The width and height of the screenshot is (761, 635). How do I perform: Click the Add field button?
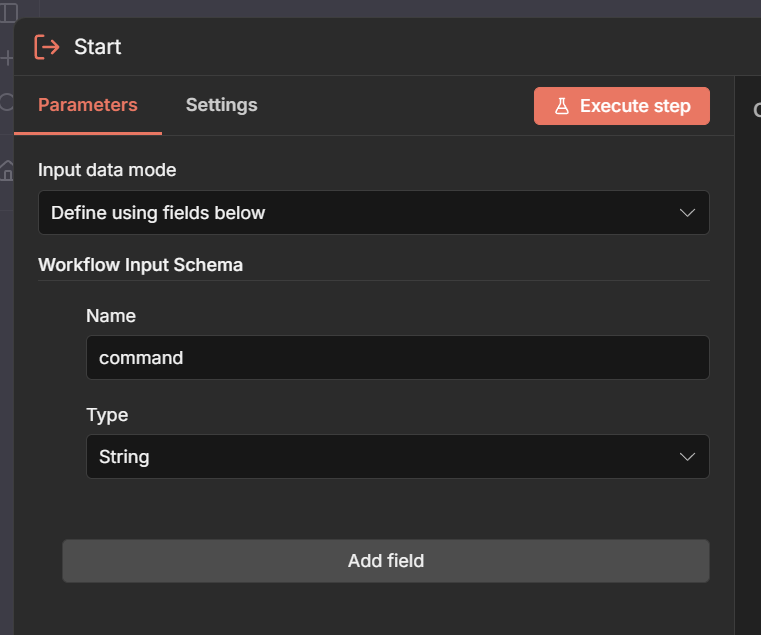click(x=385, y=561)
